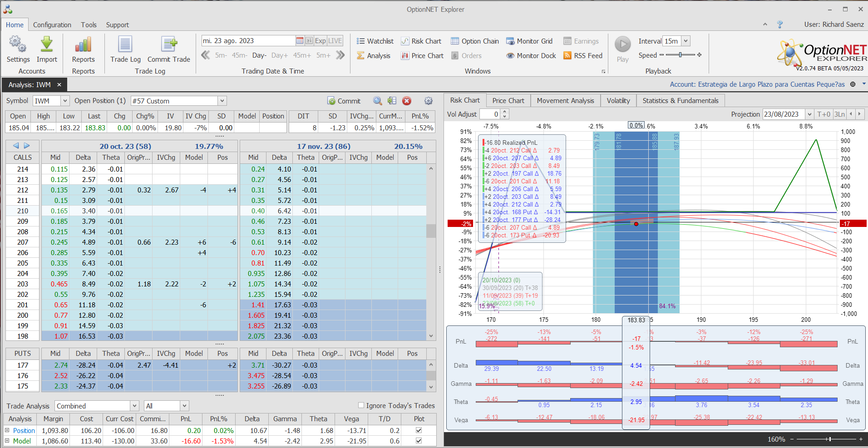The image size is (868, 448).
Task: Click the Commit button
Action: [x=344, y=101]
